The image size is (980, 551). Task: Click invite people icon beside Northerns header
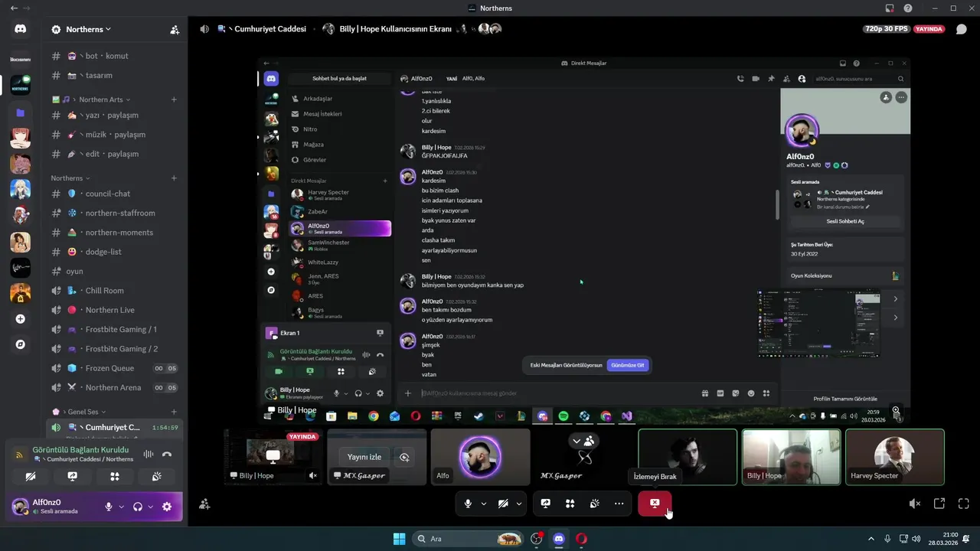(x=175, y=30)
